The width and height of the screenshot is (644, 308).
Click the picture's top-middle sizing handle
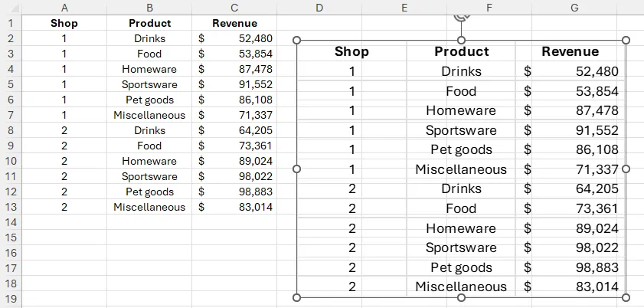click(x=461, y=41)
